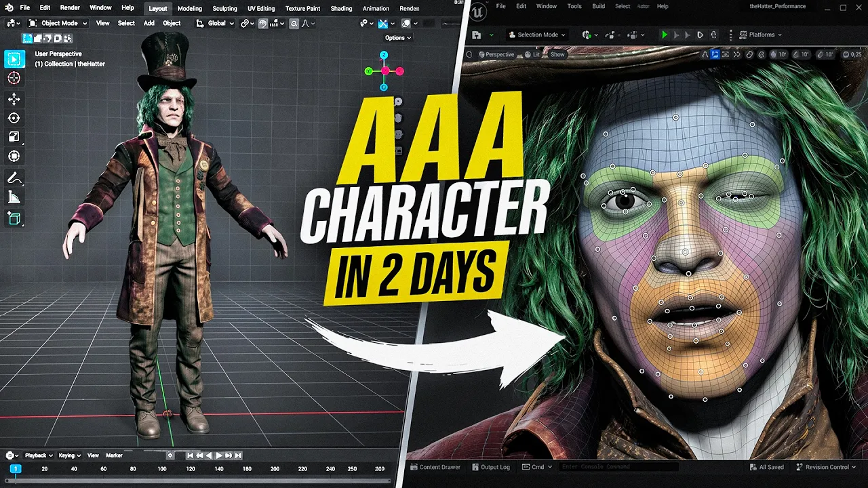
Task: Click the highlighted blue viewport tool in Unreal
Action: [715, 54]
